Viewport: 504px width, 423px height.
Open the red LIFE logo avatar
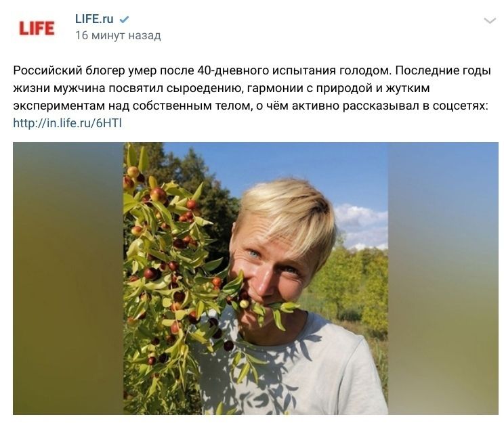tap(37, 28)
